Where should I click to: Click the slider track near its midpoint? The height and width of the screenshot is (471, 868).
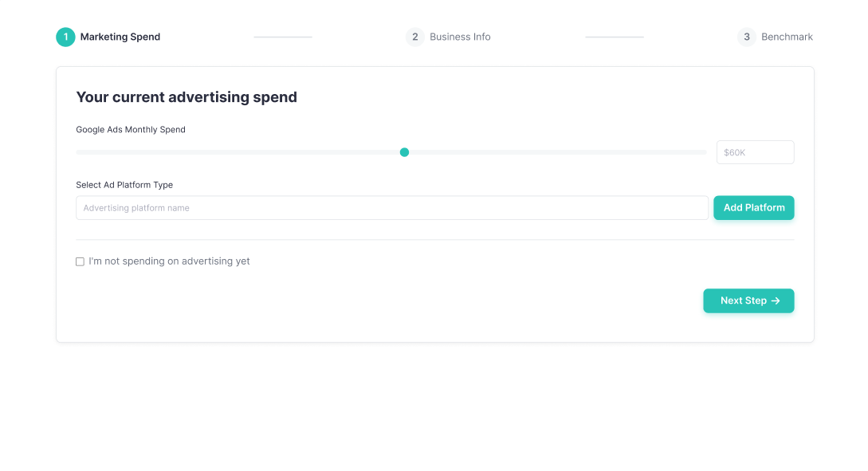(391, 152)
